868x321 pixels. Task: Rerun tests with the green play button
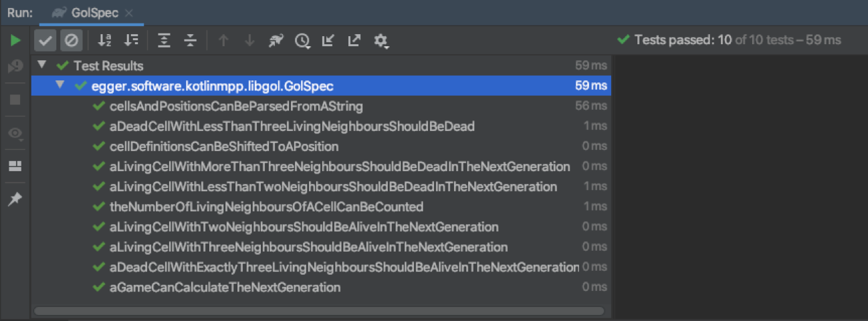15,41
